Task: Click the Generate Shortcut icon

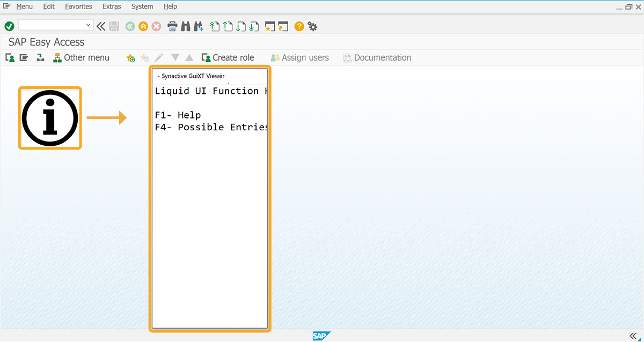Action: 283,26
